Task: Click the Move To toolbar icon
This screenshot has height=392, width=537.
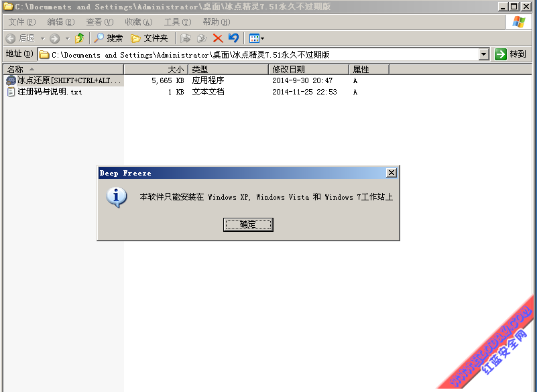Action: tap(185, 38)
